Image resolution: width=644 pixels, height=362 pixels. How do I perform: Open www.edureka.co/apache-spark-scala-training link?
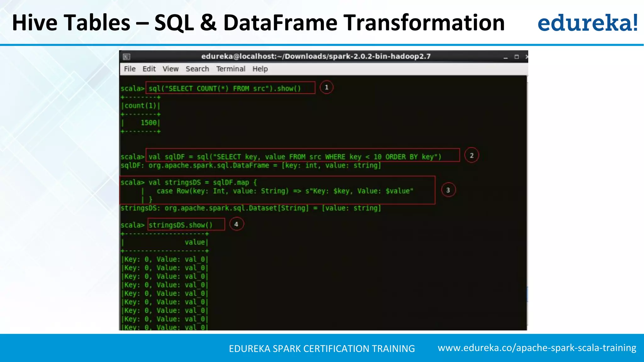click(537, 348)
